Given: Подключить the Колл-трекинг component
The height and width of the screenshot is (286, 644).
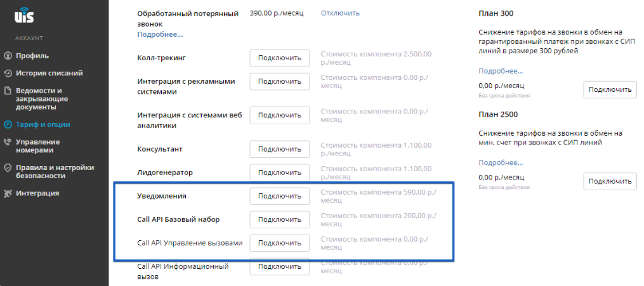Looking at the screenshot, I should (280, 58).
